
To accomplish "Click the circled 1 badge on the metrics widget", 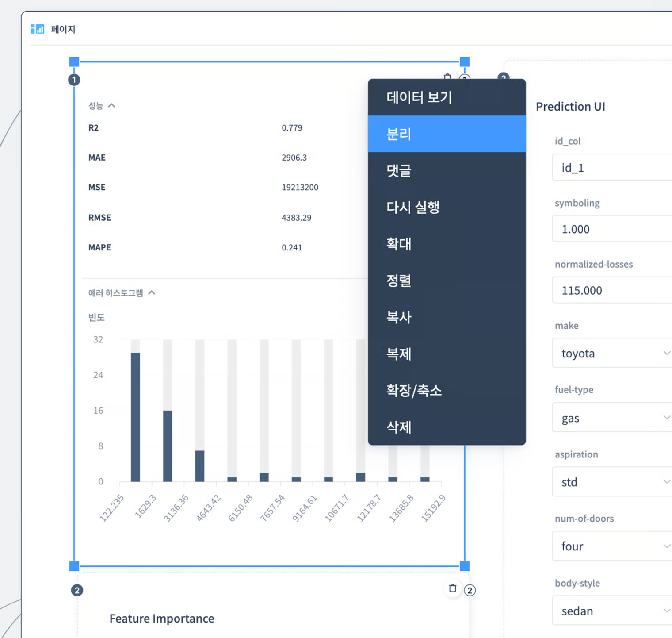I will tap(74, 80).
